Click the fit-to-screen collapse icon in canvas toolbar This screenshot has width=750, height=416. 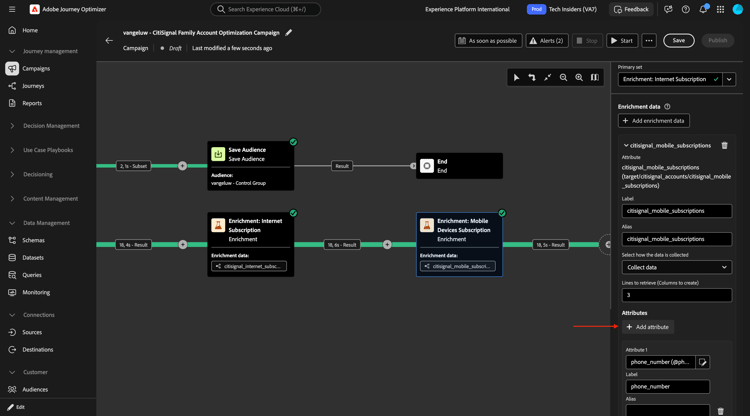[x=548, y=77]
